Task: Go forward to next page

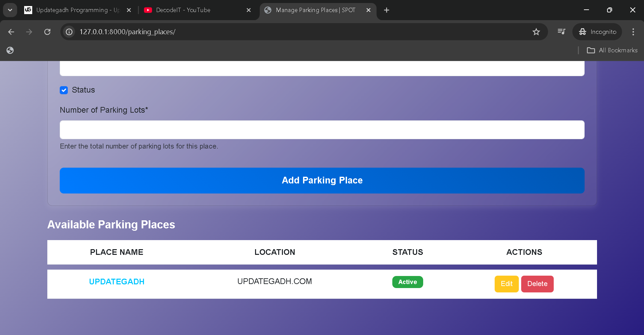Action: [29, 32]
